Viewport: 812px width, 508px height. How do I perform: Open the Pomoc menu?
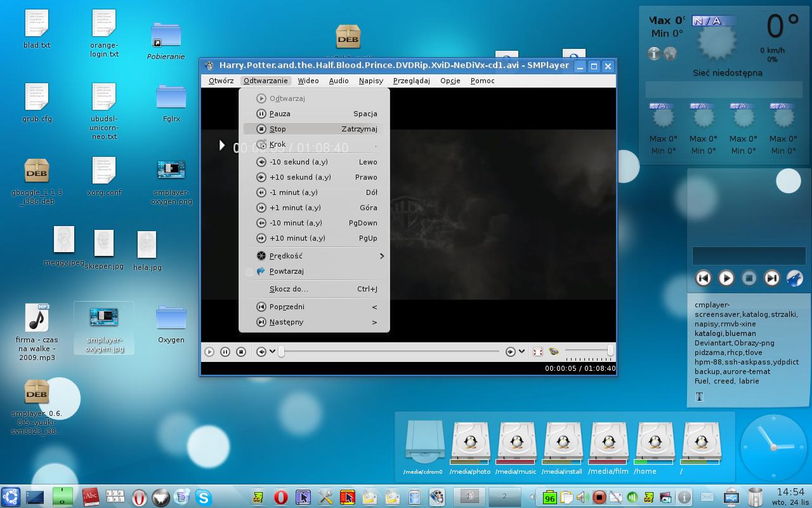coord(483,81)
